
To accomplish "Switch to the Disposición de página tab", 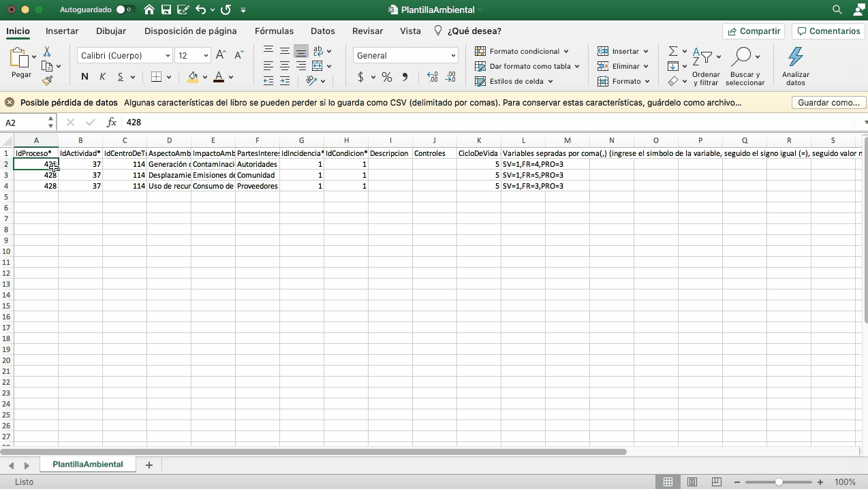I will [191, 31].
